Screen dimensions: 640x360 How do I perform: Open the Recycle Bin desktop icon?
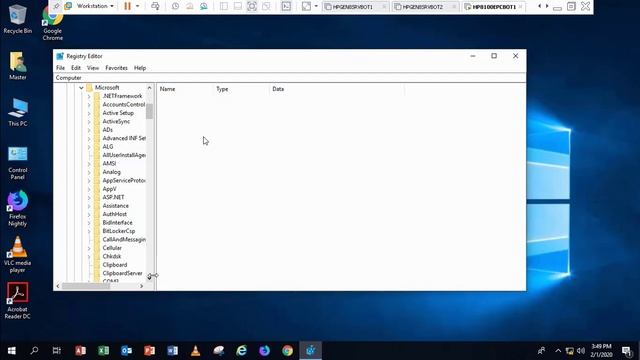click(x=18, y=18)
